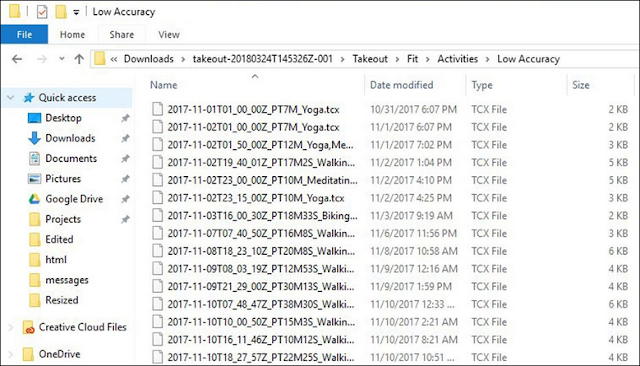Open the Resized folder in sidebar
The width and height of the screenshot is (640, 366).
(x=62, y=300)
